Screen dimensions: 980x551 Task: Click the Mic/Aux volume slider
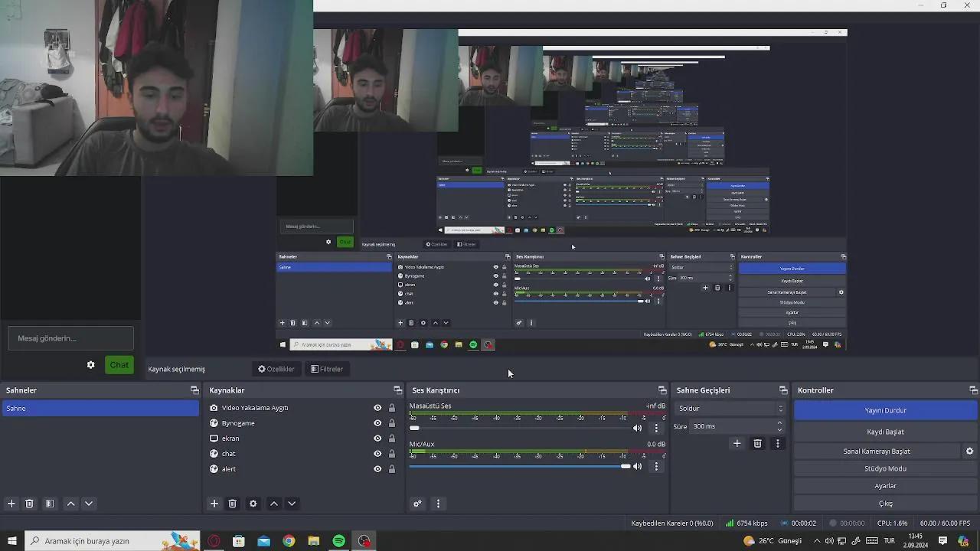(x=520, y=466)
